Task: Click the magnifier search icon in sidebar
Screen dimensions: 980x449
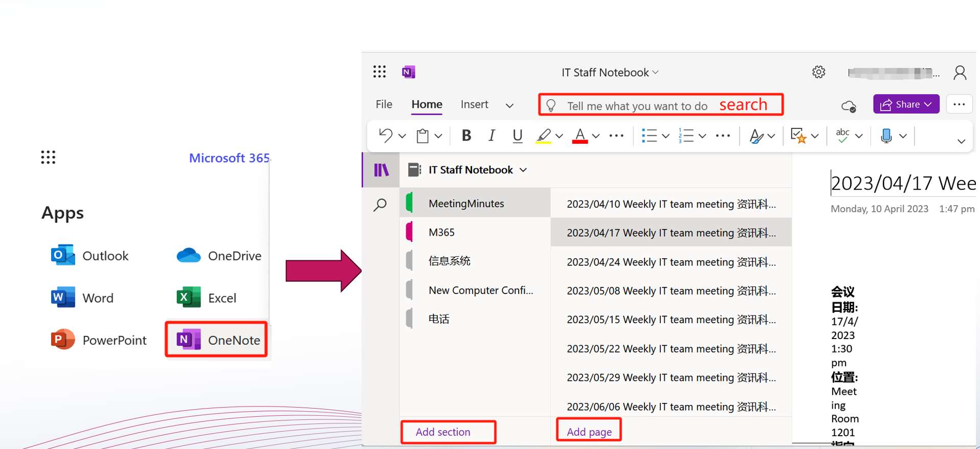Action: [380, 205]
